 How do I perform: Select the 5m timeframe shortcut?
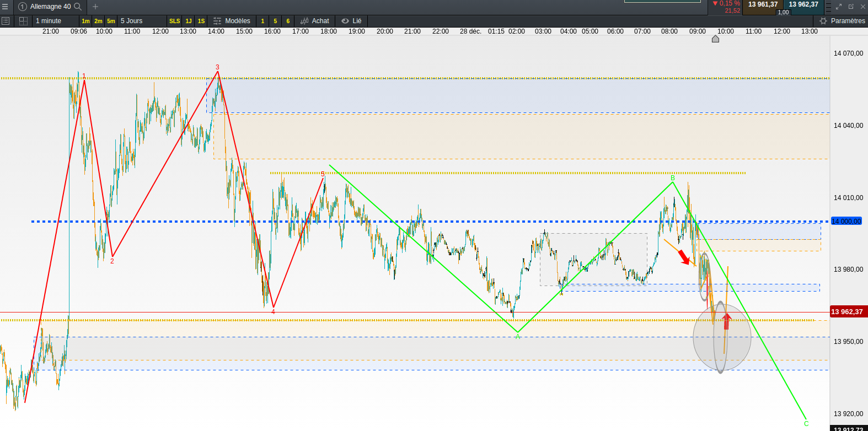(111, 21)
